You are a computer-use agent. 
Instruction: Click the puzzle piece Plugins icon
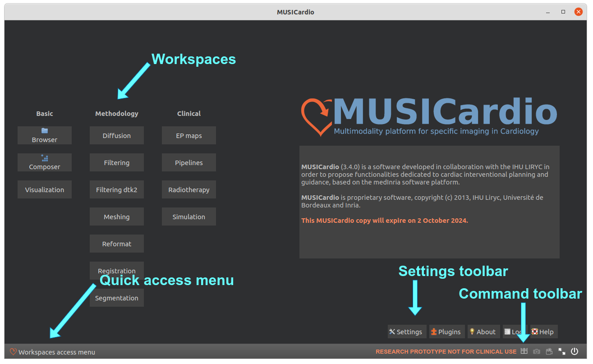point(434,332)
